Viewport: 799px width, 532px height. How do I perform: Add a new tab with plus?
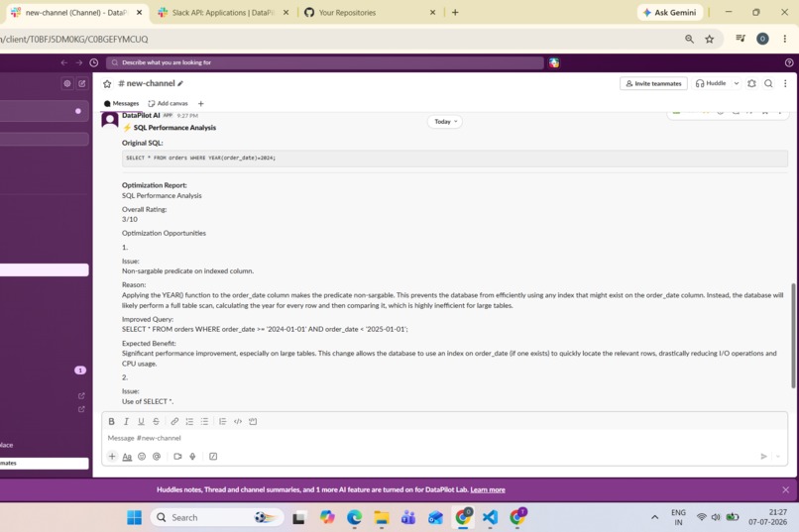(201, 103)
